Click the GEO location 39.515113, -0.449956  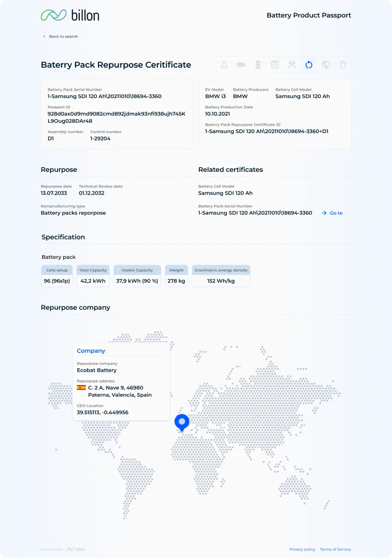(103, 412)
